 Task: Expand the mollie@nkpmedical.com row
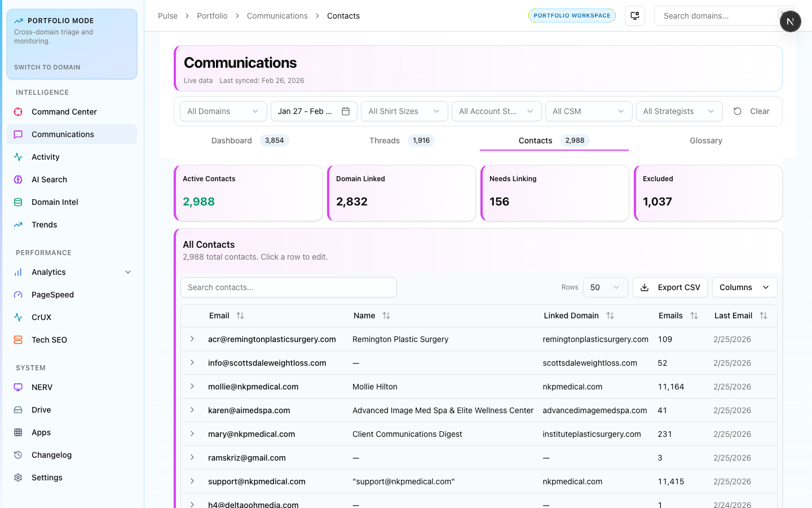coord(192,387)
